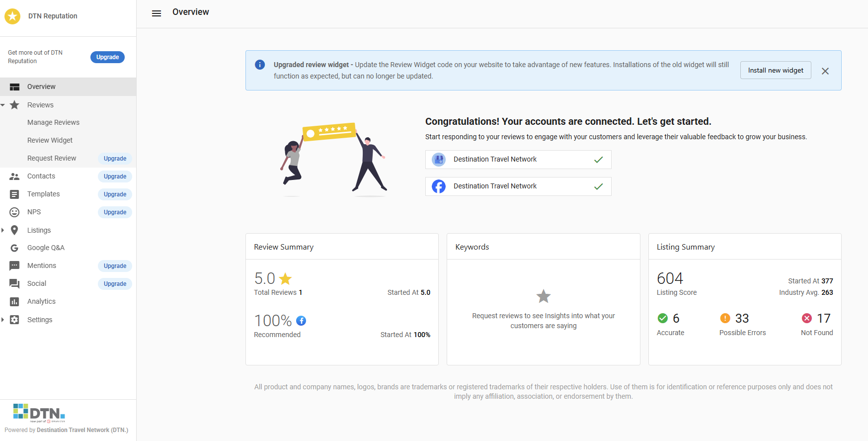This screenshot has width=868, height=441.
Task: Click the blue Upgrade button at top
Action: (107, 57)
